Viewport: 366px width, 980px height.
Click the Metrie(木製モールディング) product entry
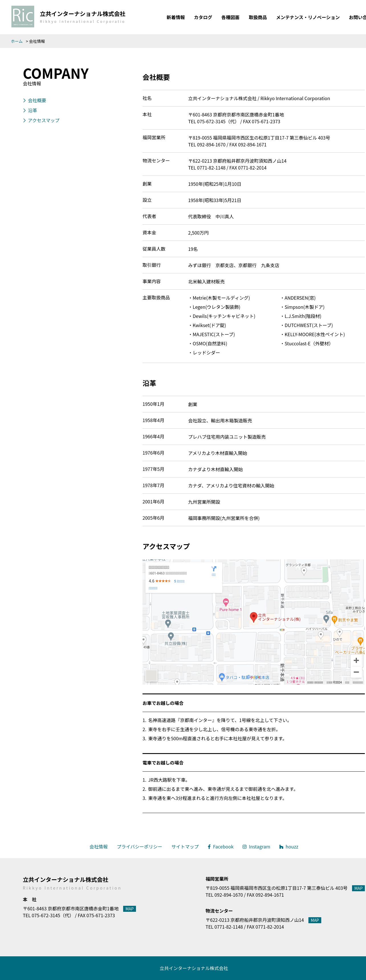click(219, 298)
